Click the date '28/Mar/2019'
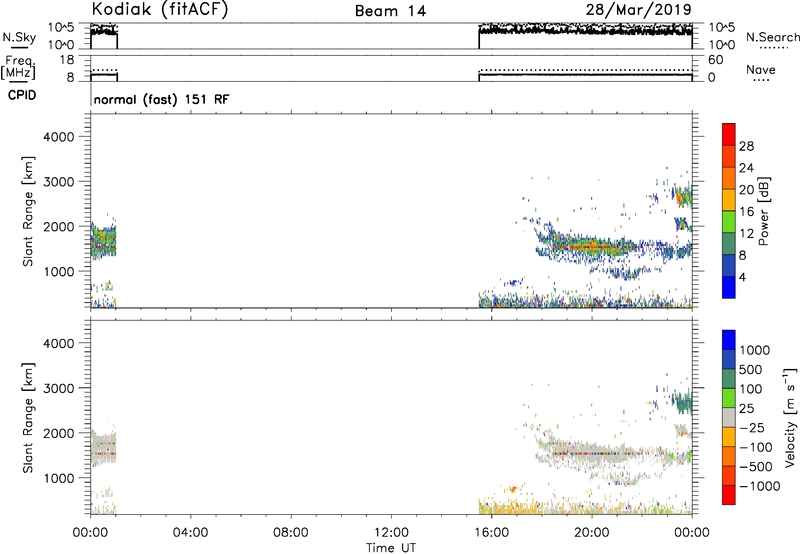Screen dimensions: 800x554 point(638,10)
